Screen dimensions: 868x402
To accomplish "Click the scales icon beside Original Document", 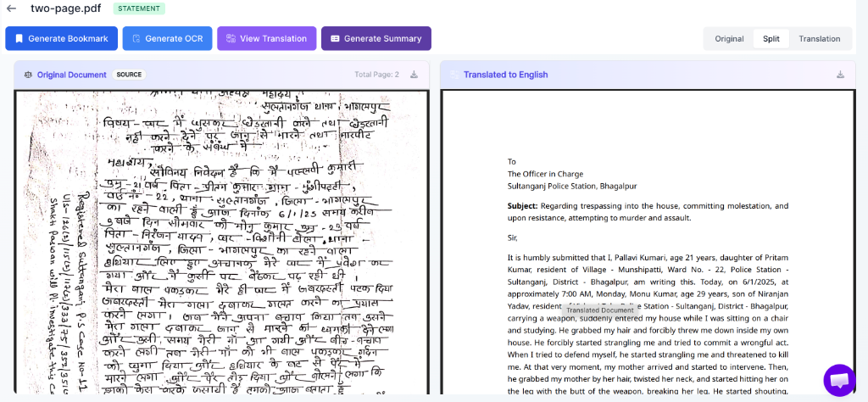I will point(28,75).
